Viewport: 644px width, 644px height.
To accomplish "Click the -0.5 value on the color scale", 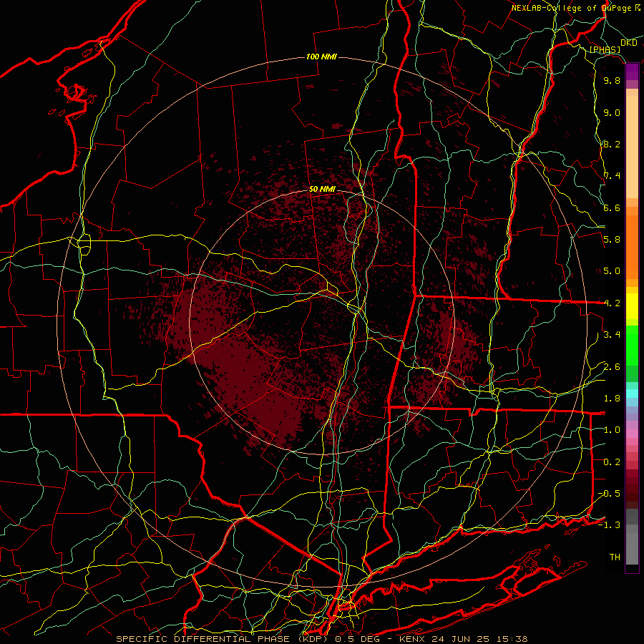I will coord(609,494).
